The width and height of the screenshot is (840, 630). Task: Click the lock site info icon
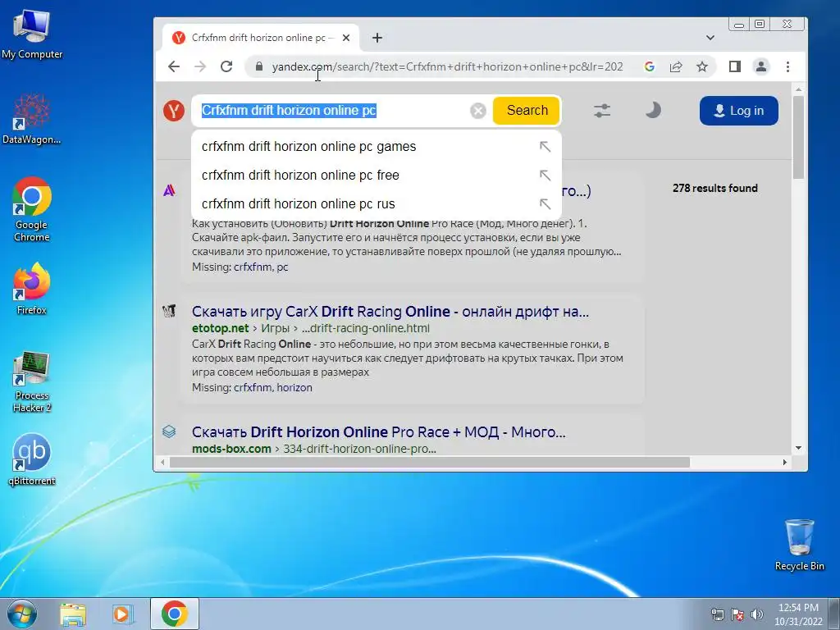[x=259, y=66]
